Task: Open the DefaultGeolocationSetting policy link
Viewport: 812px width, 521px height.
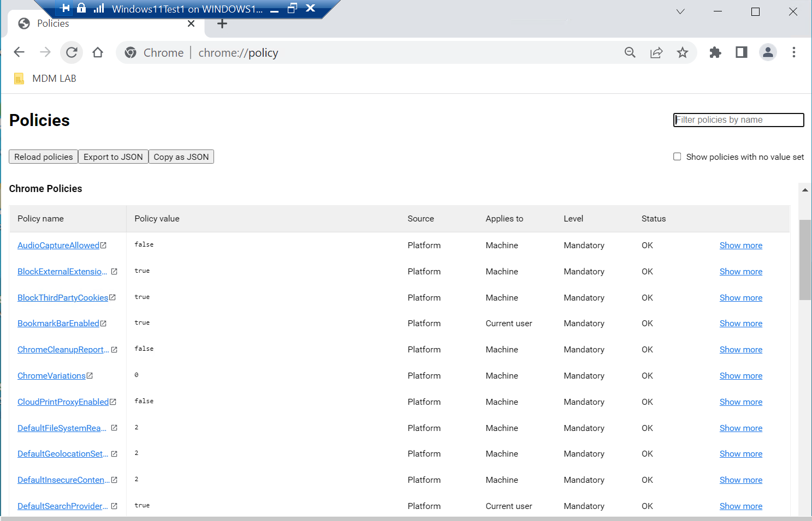Action: click(x=63, y=454)
